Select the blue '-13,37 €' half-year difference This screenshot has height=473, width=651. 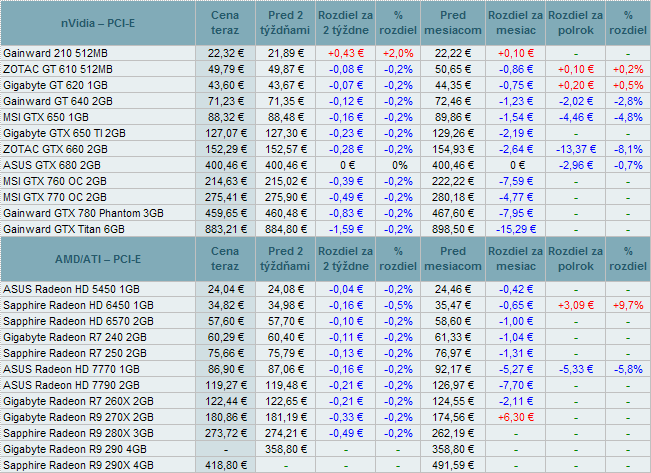[x=576, y=149]
